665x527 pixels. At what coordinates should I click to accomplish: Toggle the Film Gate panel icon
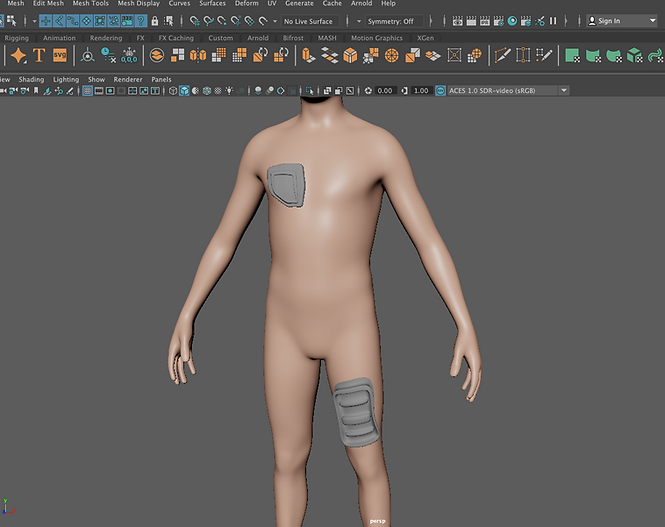[99, 90]
